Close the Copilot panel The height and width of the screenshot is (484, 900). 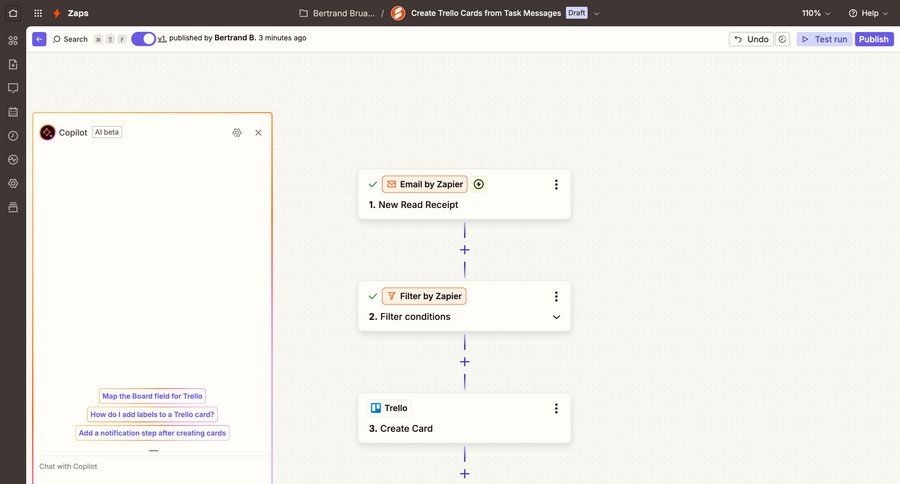click(x=258, y=133)
